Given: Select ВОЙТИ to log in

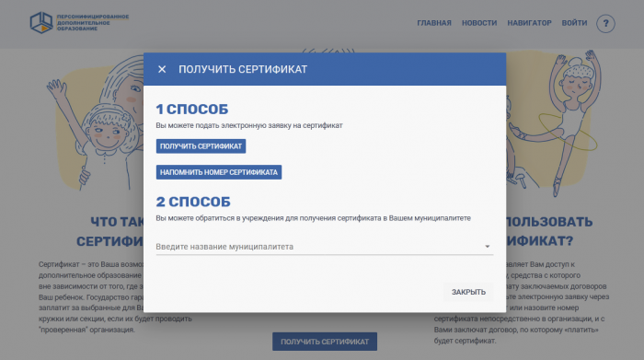Looking at the screenshot, I should pos(575,23).
